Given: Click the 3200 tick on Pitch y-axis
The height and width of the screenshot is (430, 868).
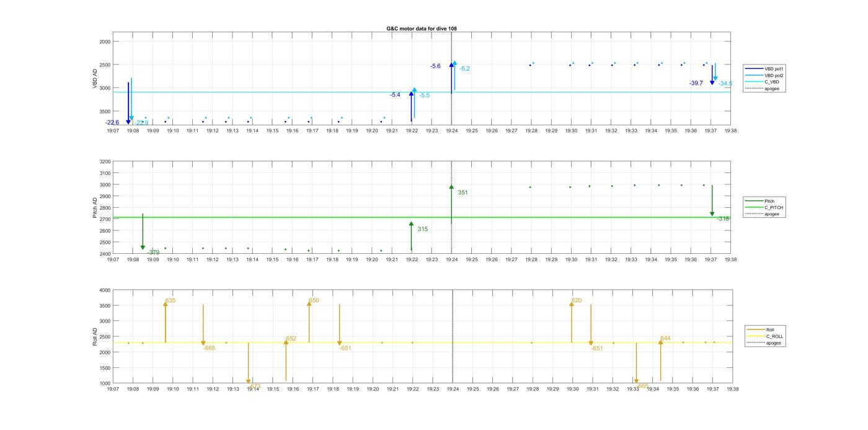Looking at the screenshot, I should coord(104,162).
